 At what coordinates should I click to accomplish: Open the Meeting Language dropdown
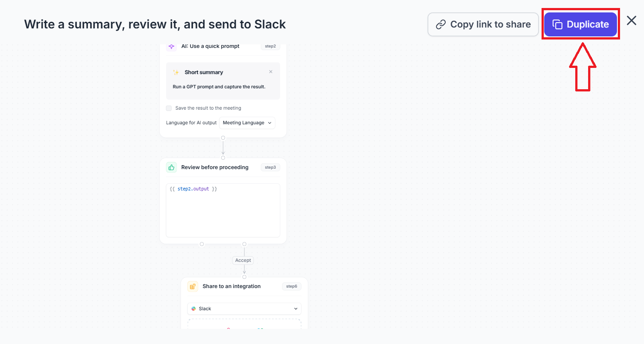pyautogui.click(x=247, y=123)
